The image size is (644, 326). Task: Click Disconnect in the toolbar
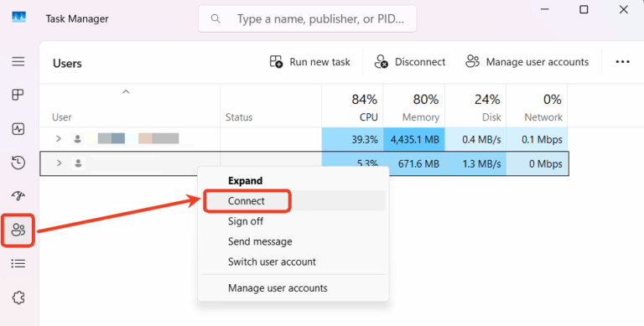(409, 62)
